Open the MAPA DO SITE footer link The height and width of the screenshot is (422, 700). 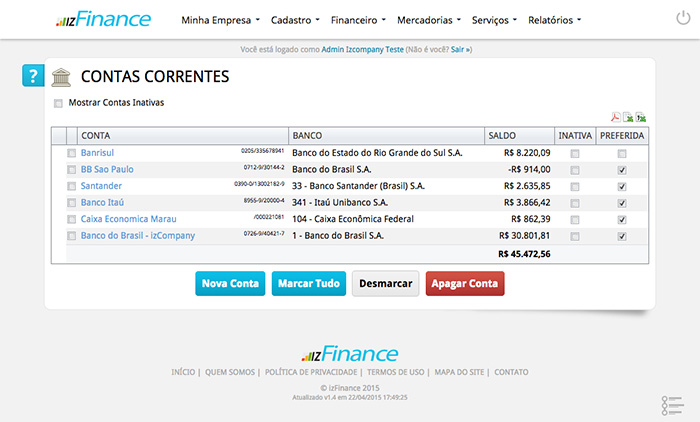tap(459, 372)
